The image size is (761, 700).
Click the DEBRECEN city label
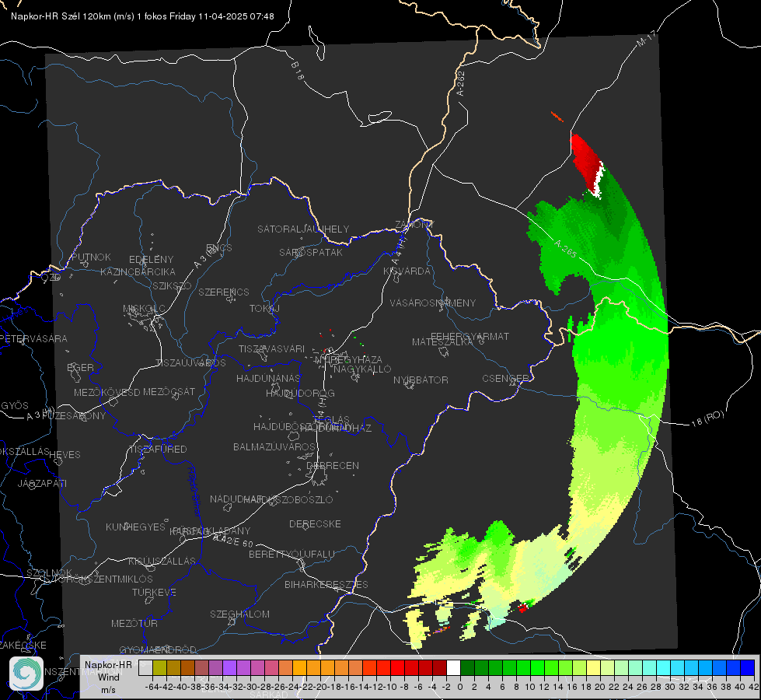point(333,466)
